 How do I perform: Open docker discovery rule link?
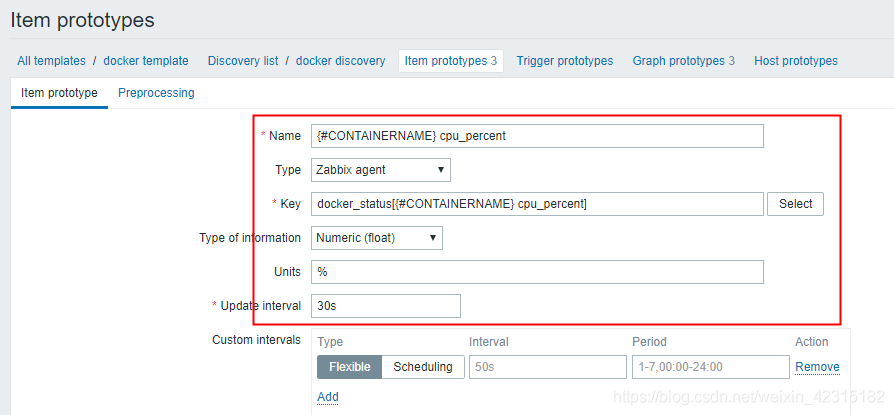click(340, 61)
